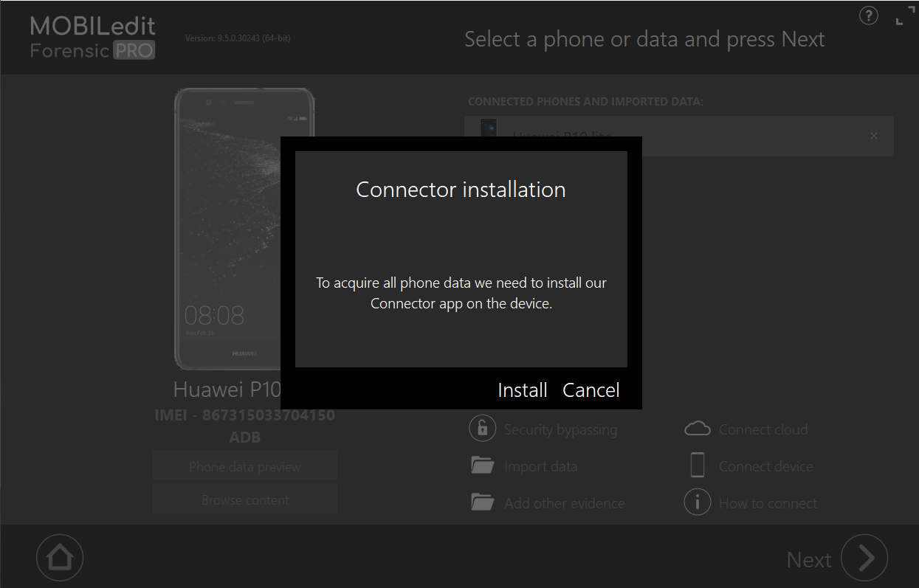Click the Connector installation dialog title
The height and width of the screenshot is (588, 919).
(x=461, y=190)
